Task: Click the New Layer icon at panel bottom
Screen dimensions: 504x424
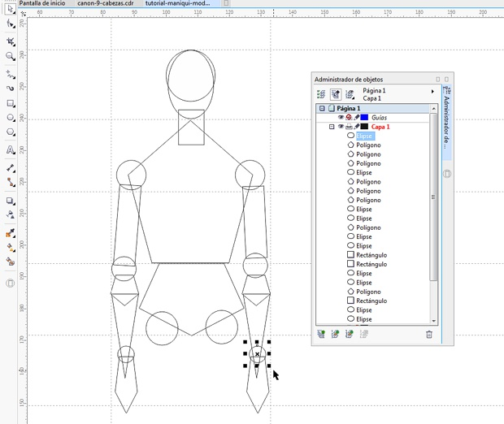Action: coord(321,334)
